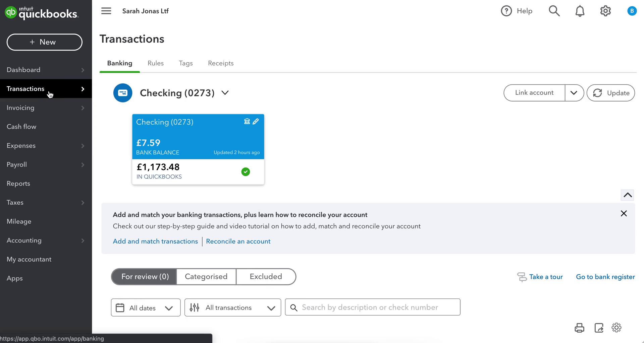
Task: Open Reports in sidebar
Action: tap(18, 184)
